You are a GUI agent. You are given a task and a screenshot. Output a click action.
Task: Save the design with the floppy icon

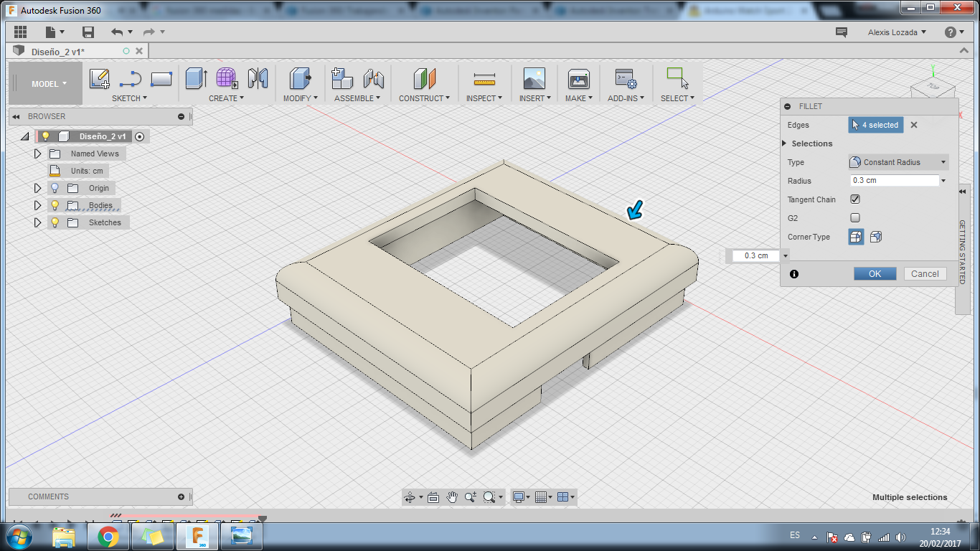coord(88,32)
